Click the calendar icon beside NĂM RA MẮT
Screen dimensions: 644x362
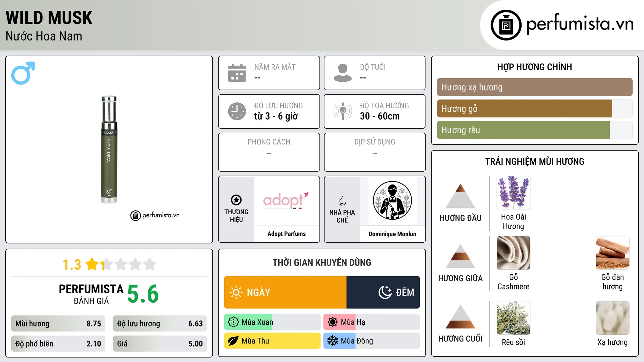point(237,73)
